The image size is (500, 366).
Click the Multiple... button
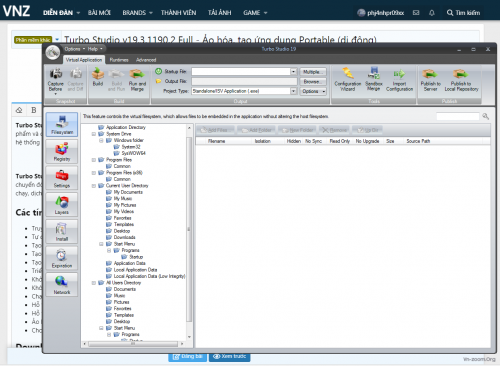(x=313, y=72)
